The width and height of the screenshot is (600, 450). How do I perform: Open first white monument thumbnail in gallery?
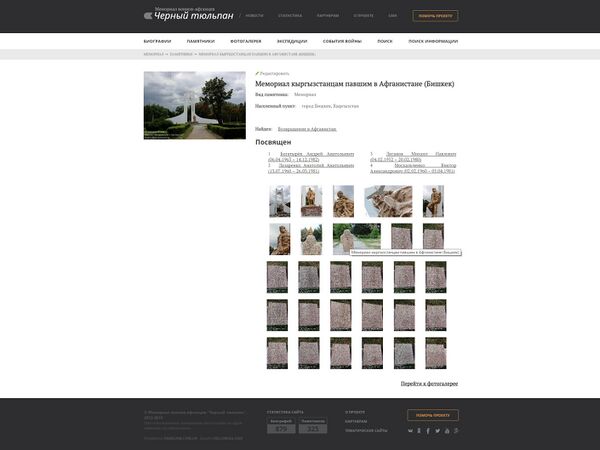[x=280, y=201]
